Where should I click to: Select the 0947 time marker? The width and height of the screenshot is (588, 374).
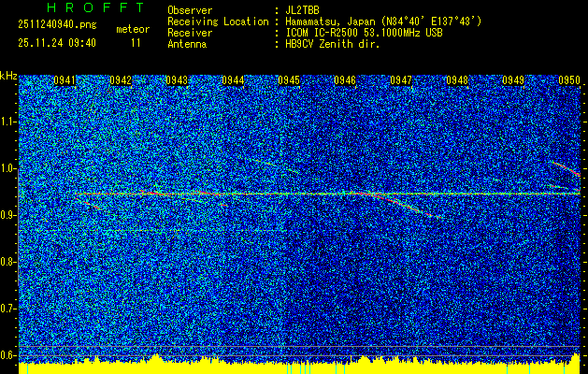[401, 81]
